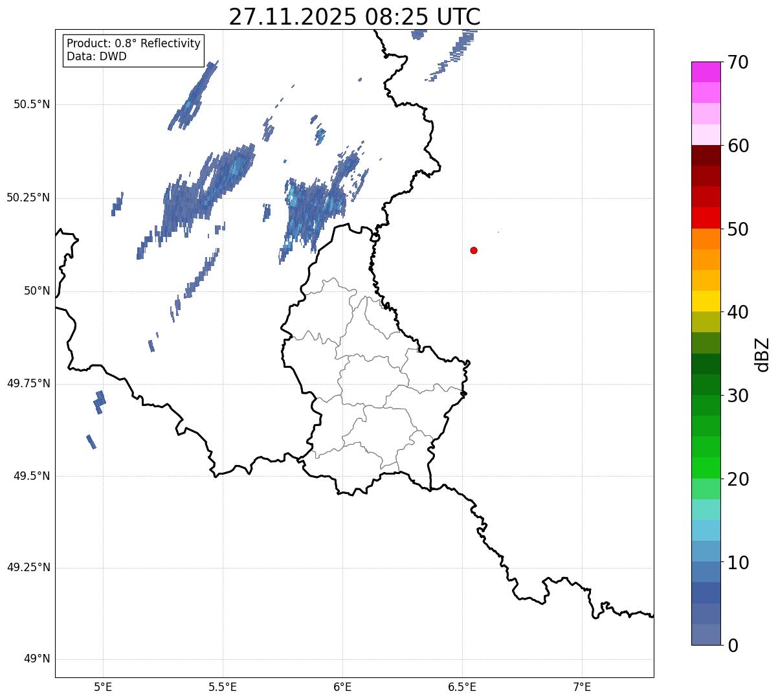
Task: Click the yellow colorbar swatch just above 40
Action: point(706,301)
